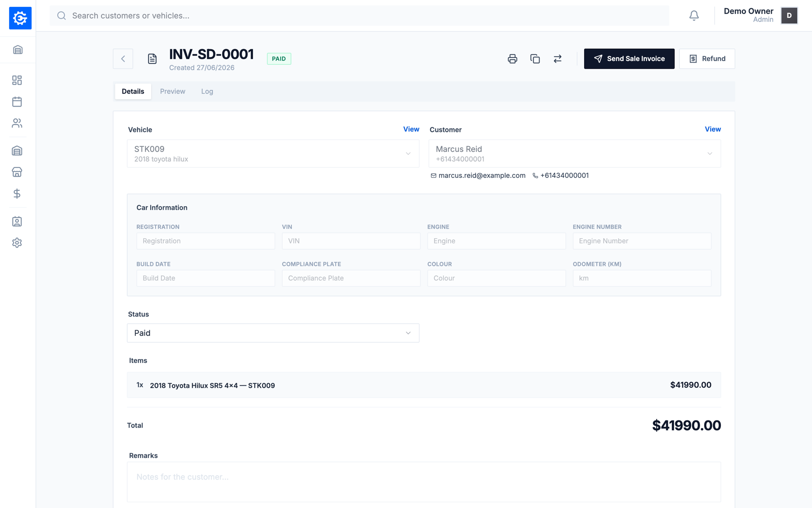Click the Engine input field
This screenshot has width=812, height=508.
coord(497,241)
